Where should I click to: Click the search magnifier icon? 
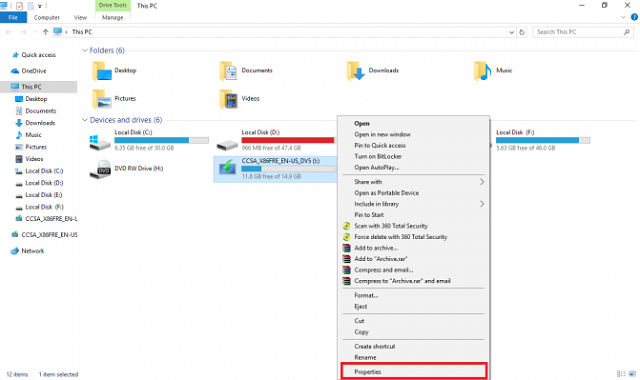pyautogui.click(x=627, y=32)
